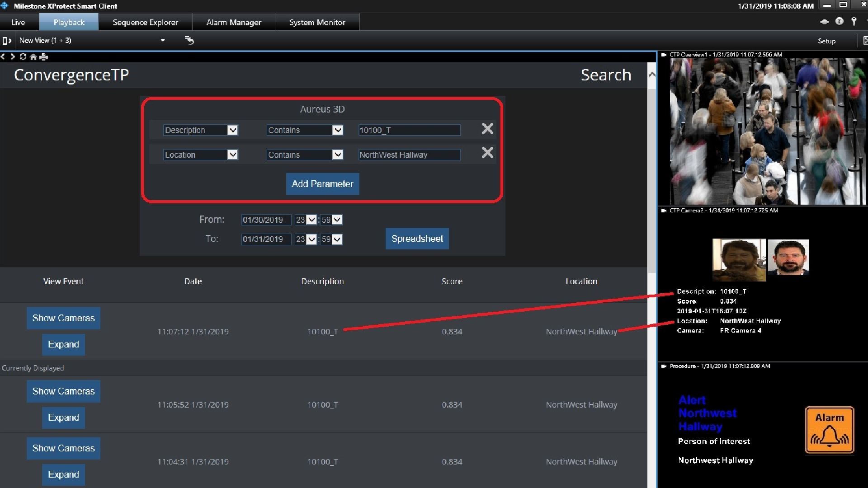Click the Location value field NorthWest Hallway
Screen dimensions: 868x488
409,155
